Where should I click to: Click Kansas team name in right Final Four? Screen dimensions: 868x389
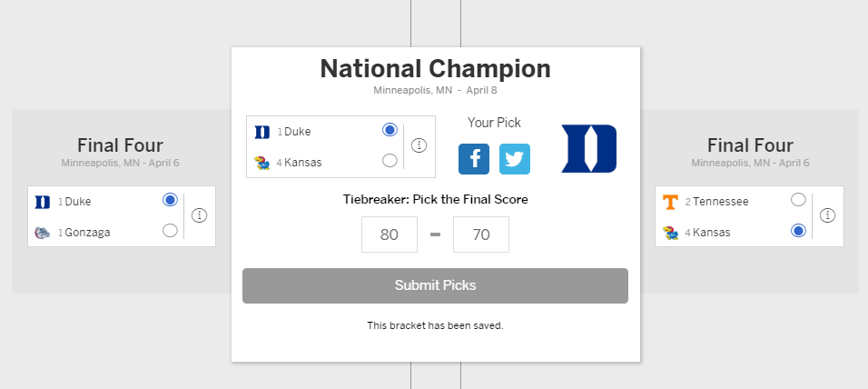pyautogui.click(x=711, y=233)
